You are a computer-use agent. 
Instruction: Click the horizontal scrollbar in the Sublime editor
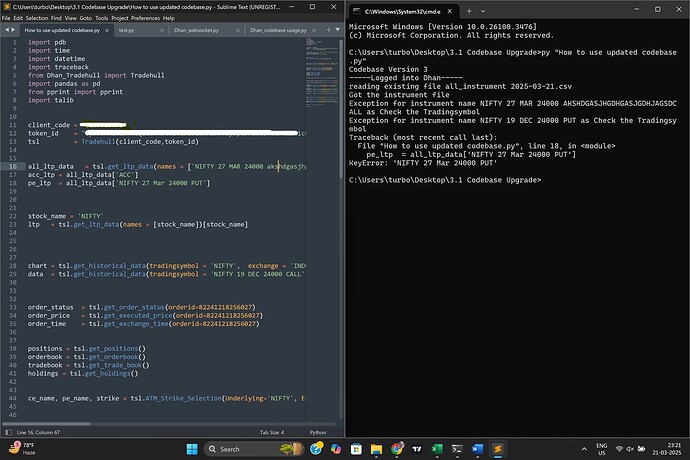pyautogui.click(x=47, y=424)
